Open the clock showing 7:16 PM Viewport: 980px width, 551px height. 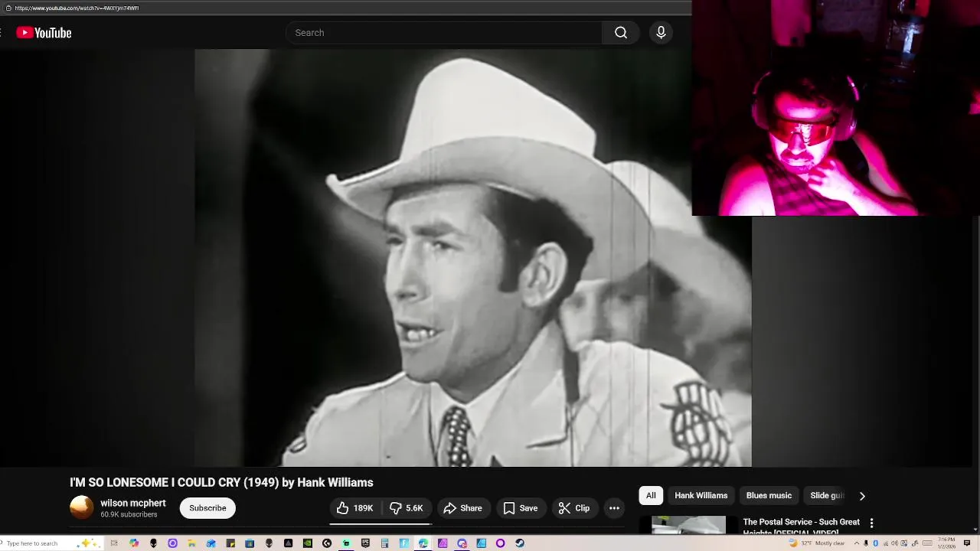pos(946,543)
